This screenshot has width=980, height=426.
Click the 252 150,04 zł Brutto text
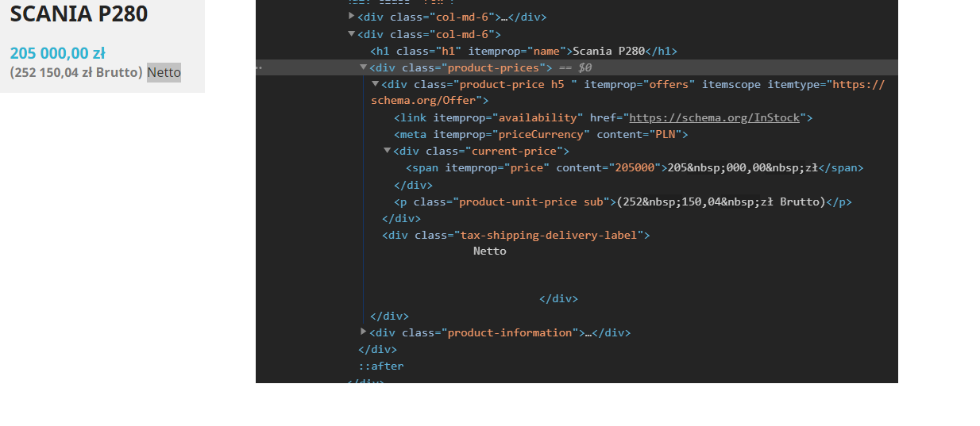[x=76, y=73]
